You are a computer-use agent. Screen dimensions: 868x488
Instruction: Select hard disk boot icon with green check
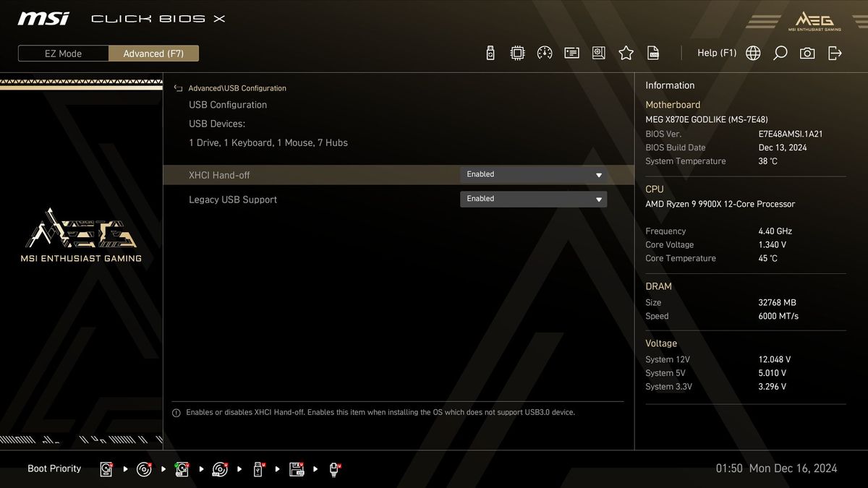click(x=182, y=469)
